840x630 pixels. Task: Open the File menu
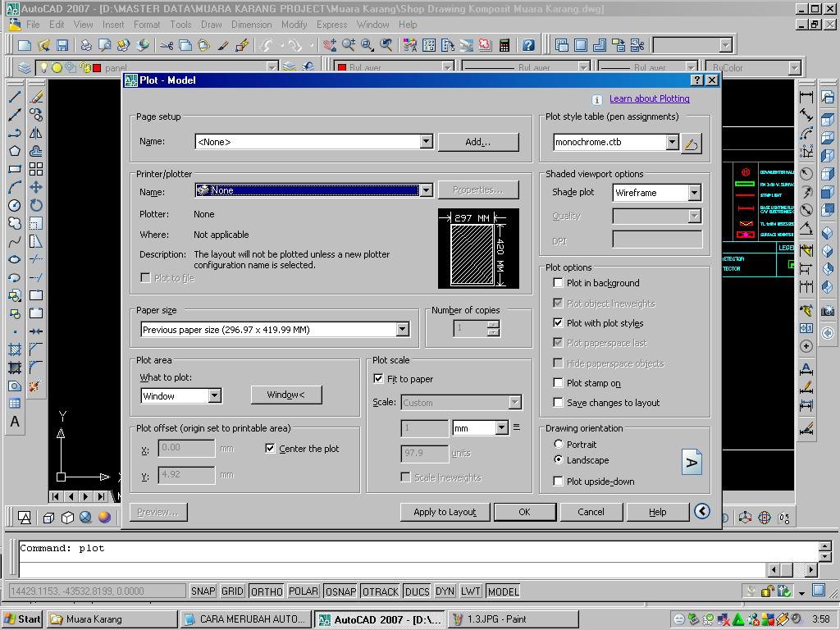pos(33,25)
